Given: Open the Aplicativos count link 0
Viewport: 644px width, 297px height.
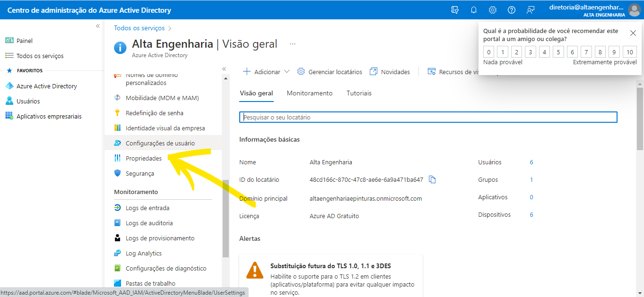Looking at the screenshot, I should pos(531,197).
